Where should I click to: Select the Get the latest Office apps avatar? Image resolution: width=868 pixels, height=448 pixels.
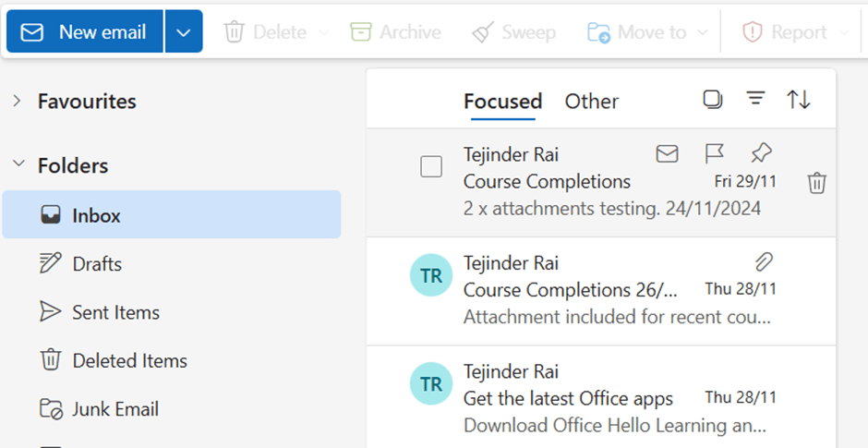coord(431,384)
